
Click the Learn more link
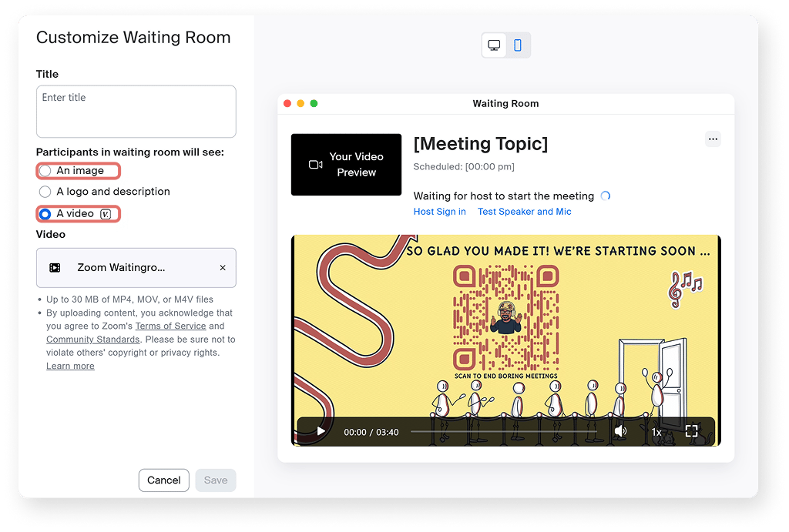(70, 366)
